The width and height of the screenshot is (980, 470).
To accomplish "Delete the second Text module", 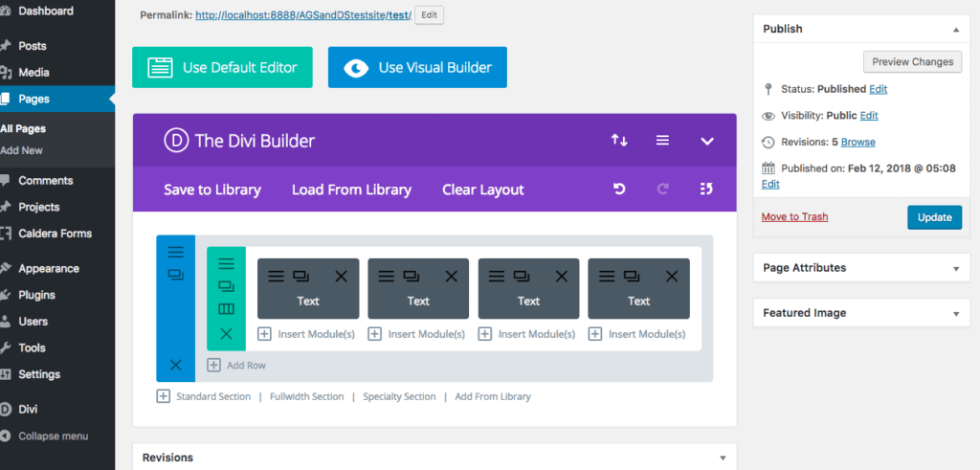I will pyautogui.click(x=452, y=276).
